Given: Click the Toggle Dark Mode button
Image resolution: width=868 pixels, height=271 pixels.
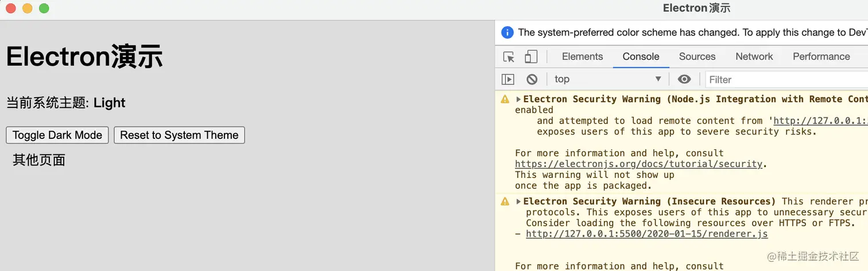Looking at the screenshot, I should 57,135.
